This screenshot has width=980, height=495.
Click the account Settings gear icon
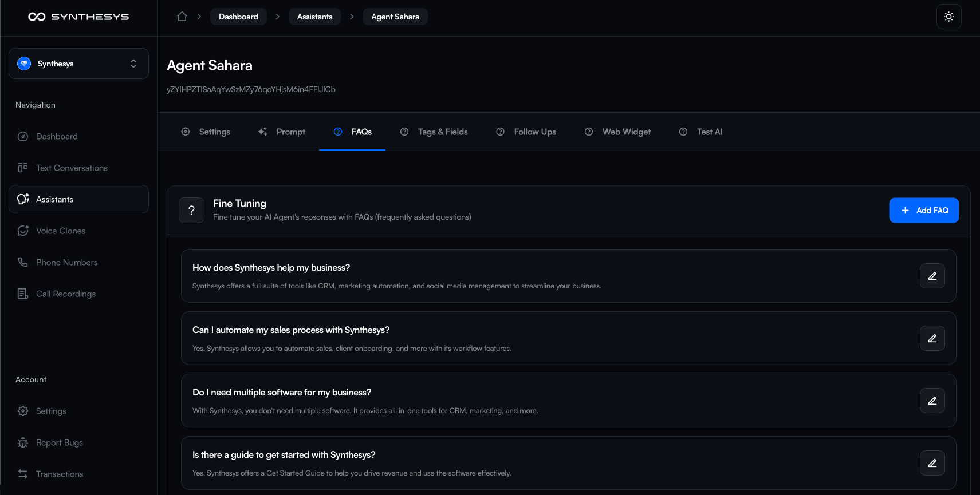(23, 411)
